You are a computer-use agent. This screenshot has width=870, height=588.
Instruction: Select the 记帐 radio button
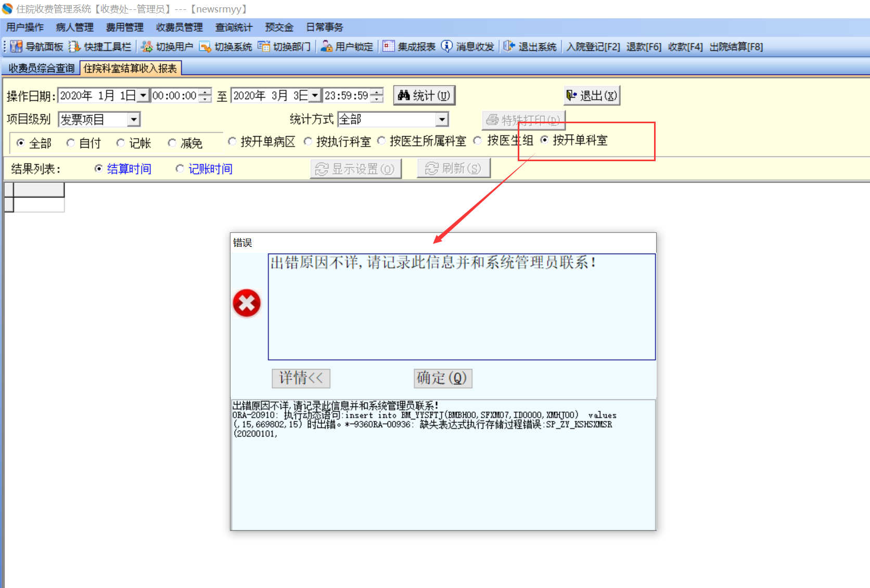(121, 142)
